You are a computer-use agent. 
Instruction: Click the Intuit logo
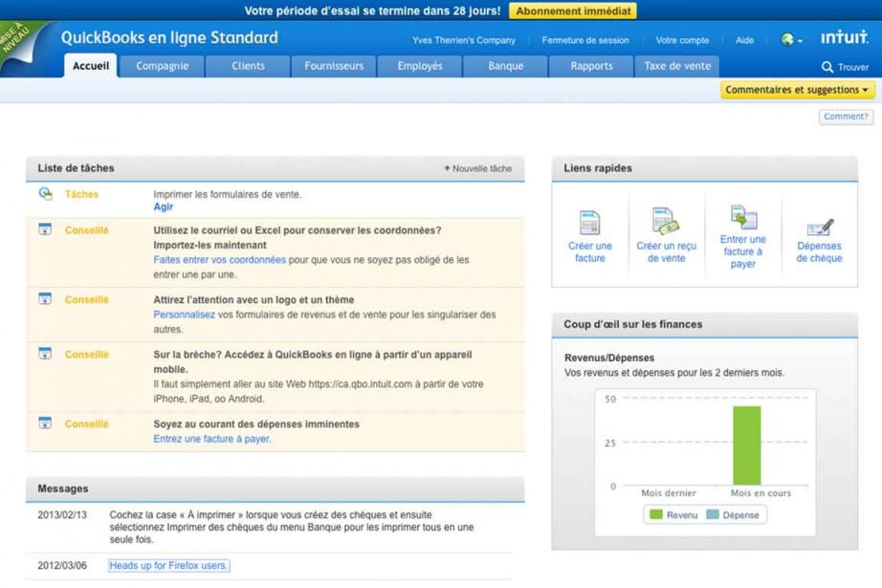click(844, 39)
